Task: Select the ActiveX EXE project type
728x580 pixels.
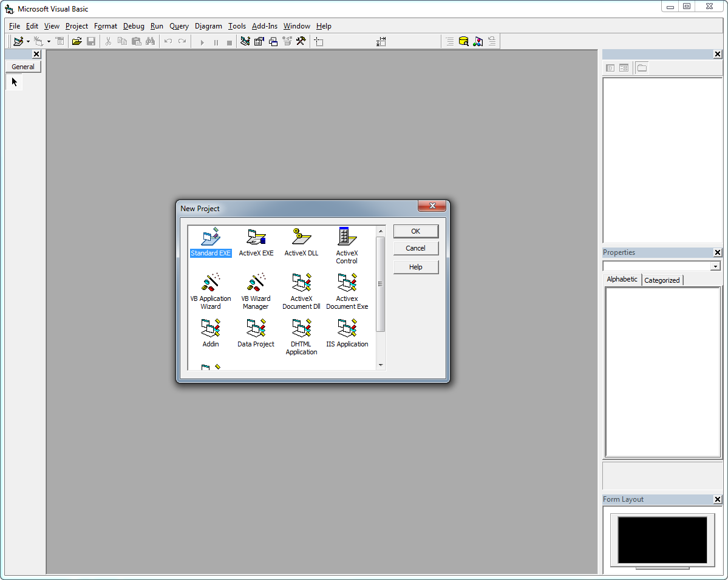Action: coord(256,241)
